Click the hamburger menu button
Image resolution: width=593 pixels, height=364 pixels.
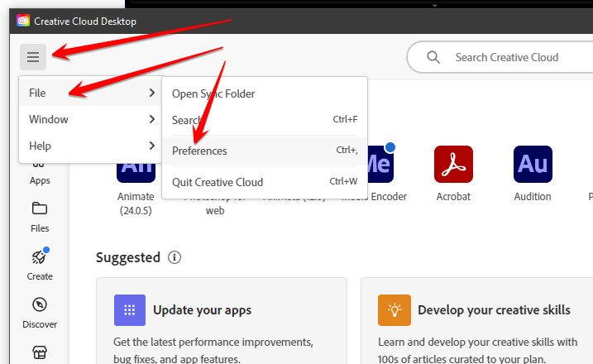(x=33, y=57)
